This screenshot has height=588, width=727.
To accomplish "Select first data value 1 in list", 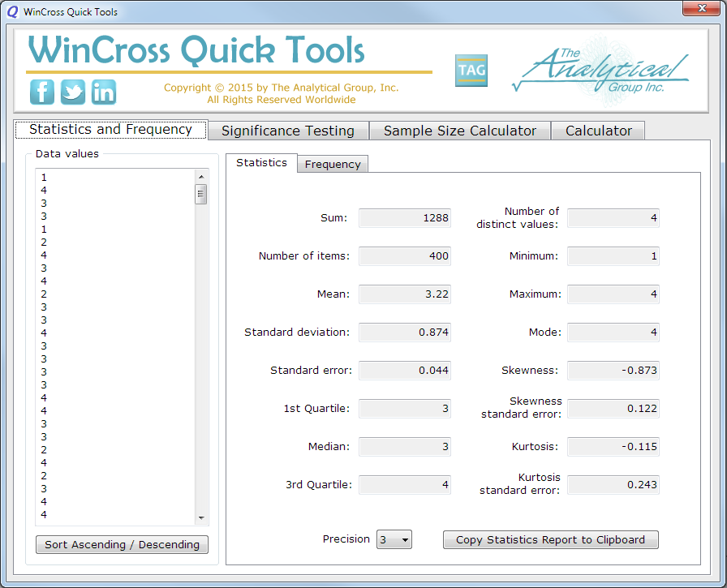I will [x=44, y=178].
